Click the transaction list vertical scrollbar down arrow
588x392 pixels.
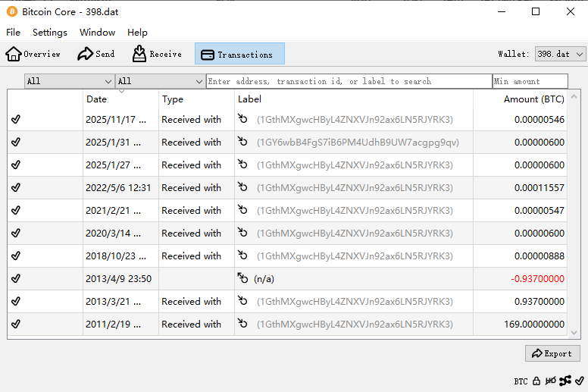(573, 333)
